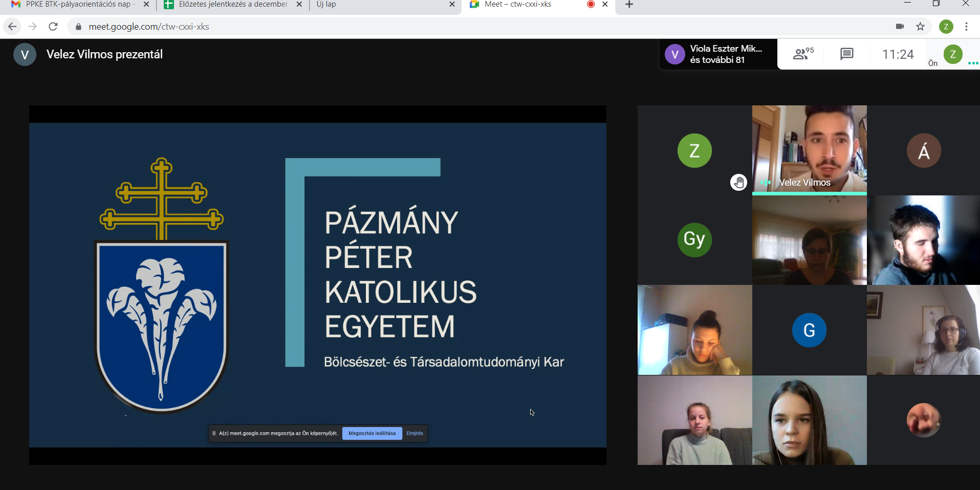
Task: Click the raised hand icon on Z tile
Action: click(738, 182)
